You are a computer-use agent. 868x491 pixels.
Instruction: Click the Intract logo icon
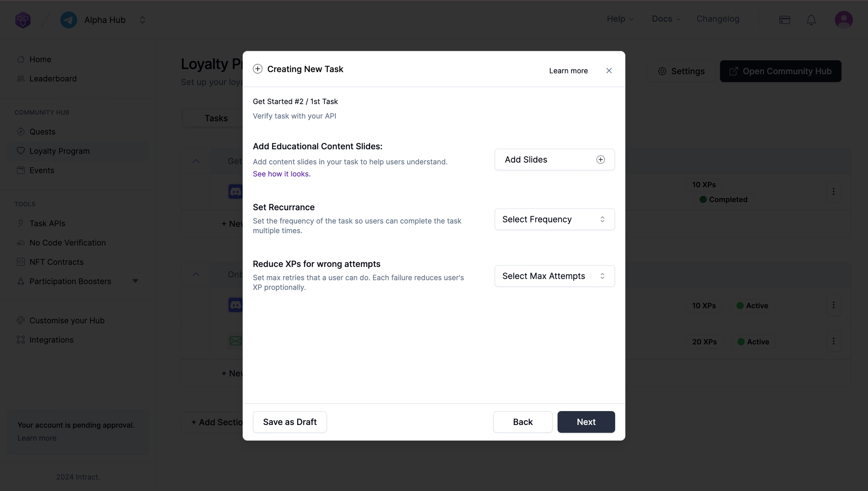(x=23, y=20)
